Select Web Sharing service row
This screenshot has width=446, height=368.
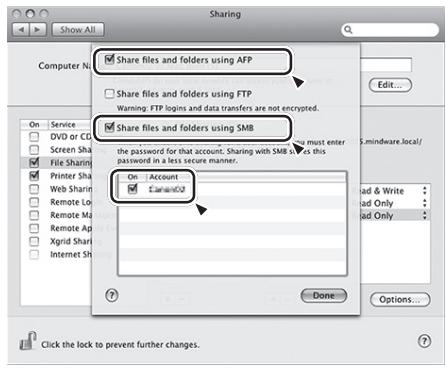point(56,189)
